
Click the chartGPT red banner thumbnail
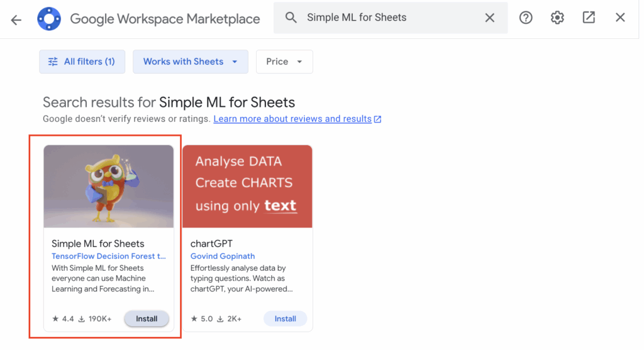(247, 186)
